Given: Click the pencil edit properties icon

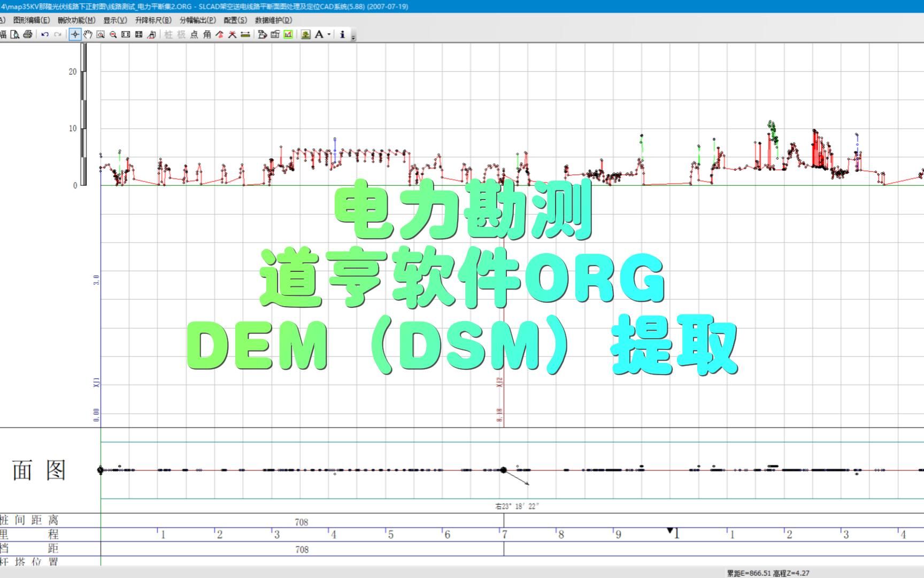Looking at the screenshot, I should (262, 34).
